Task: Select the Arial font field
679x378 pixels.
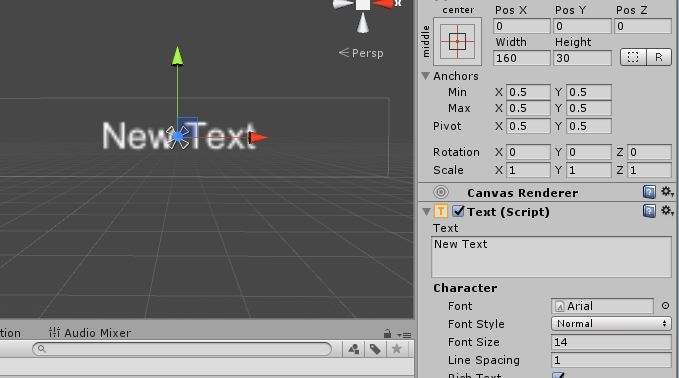Action: (602, 306)
